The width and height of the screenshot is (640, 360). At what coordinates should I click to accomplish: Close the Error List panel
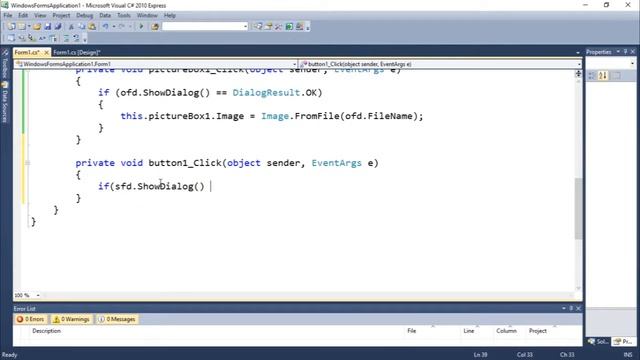coord(578,308)
